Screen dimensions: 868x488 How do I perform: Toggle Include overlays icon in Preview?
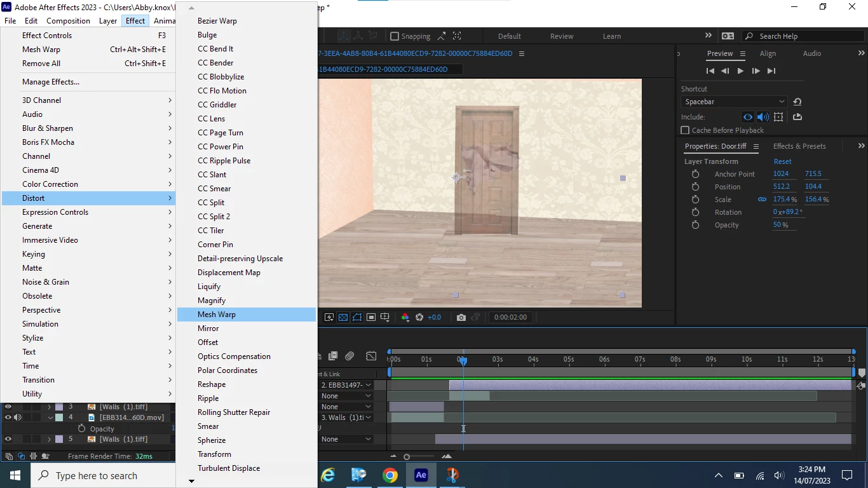tap(778, 117)
